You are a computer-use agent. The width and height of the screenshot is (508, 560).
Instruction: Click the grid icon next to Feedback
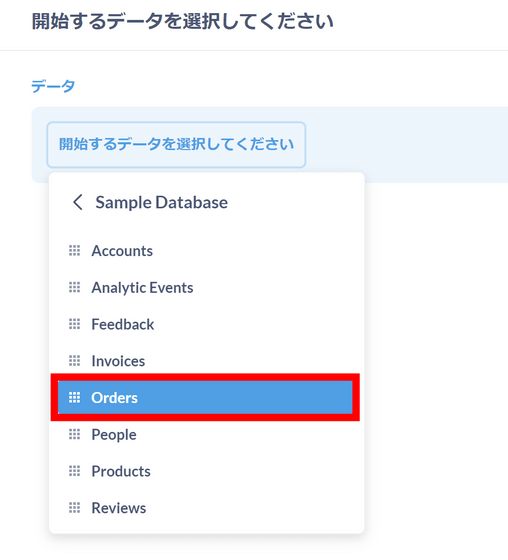point(74,324)
